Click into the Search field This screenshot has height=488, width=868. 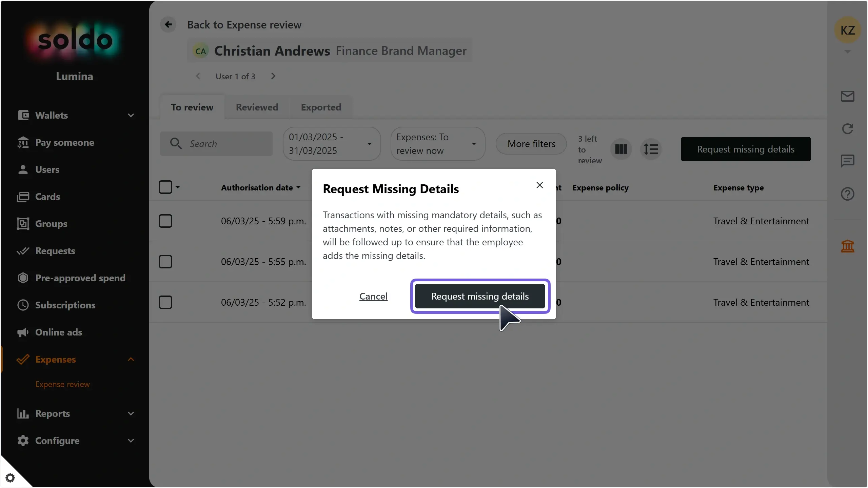216,144
